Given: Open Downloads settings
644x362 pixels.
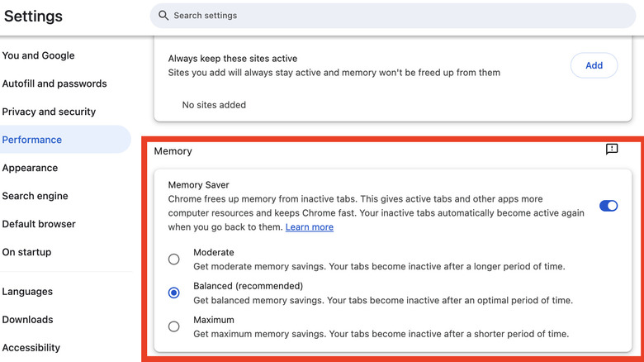Looking at the screenshot, I should pos(27,320).
